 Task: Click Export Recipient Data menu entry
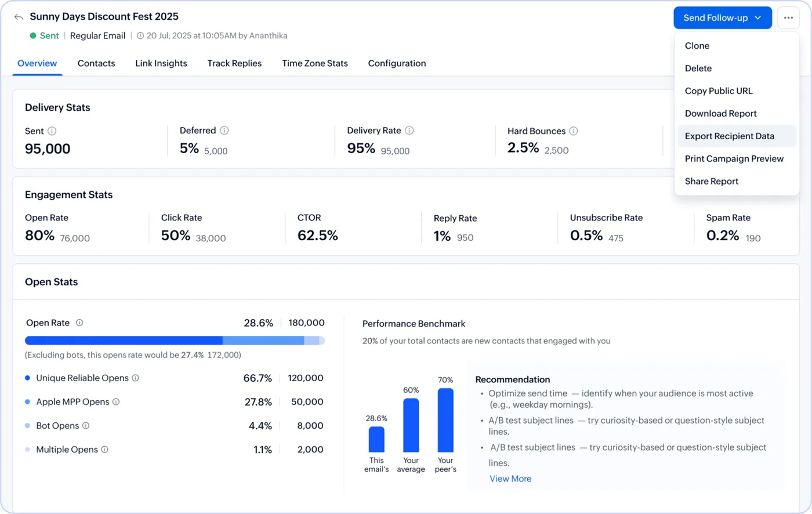click(x=737, y=136)
